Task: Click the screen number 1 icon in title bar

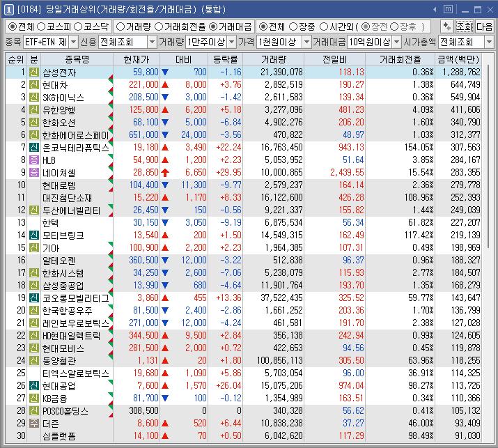Action: [8, 10]
